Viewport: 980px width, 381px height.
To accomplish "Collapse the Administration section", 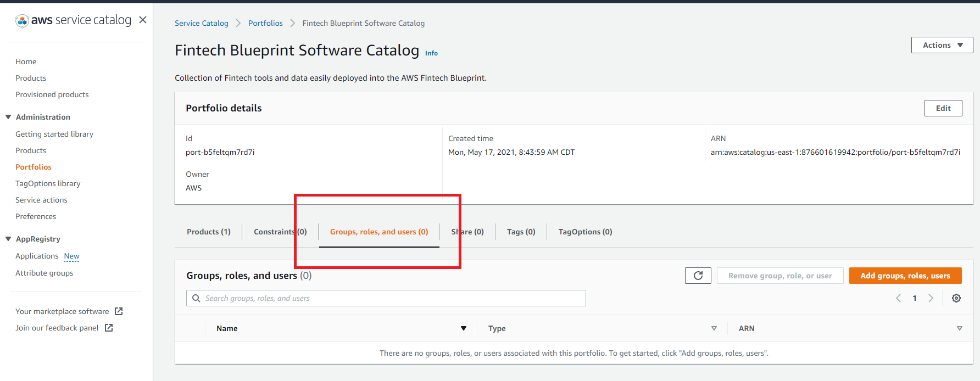I will (x=8, y=117).
